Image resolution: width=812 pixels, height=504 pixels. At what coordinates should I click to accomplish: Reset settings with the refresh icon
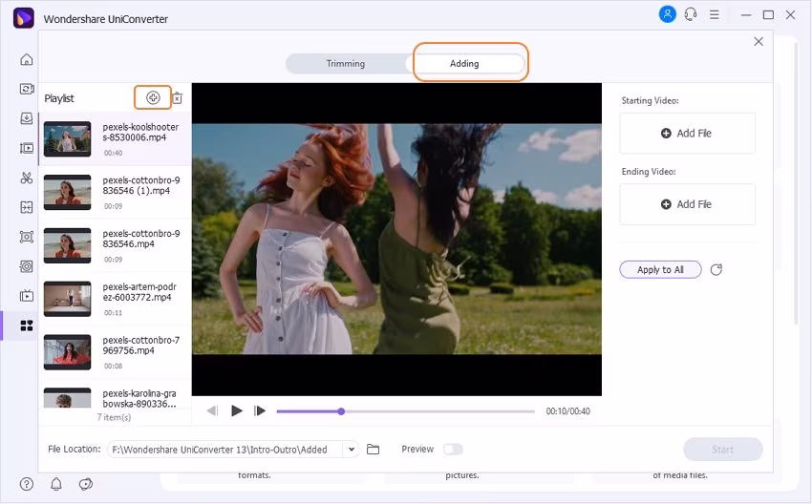716,269
